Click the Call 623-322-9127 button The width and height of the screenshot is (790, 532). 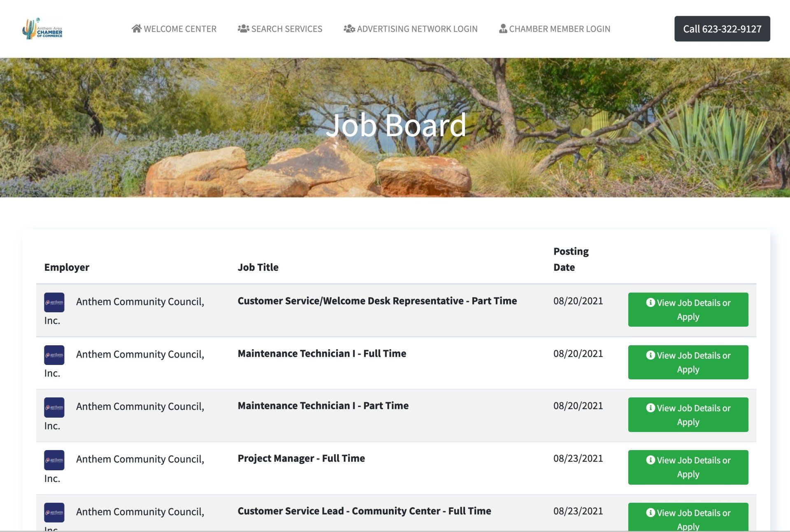tap(722, 29)
